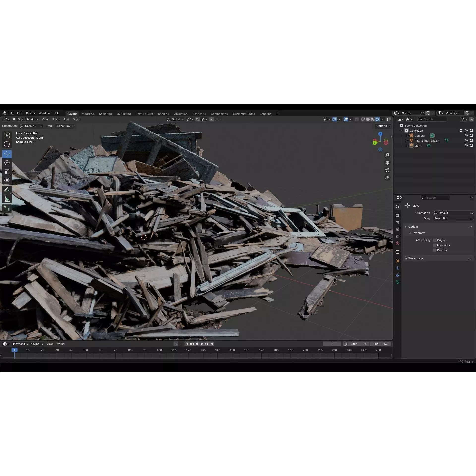
Task: Activate the Annotate tool
Action: 7,190
